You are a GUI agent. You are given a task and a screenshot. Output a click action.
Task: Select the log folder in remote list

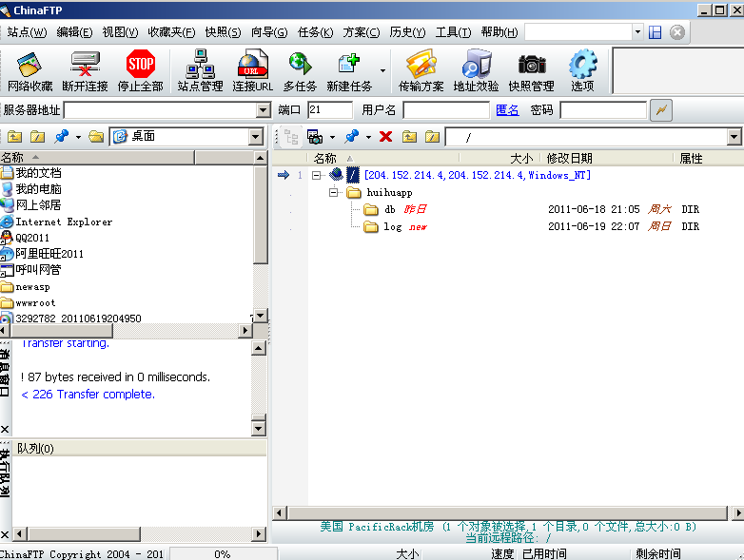pyautogui.click(x=392, y=227)
